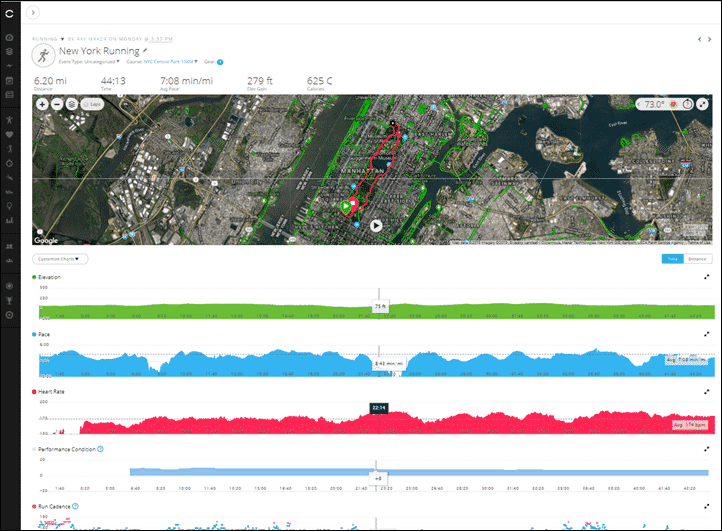Click the 6.20 mi distance value
The height and width of the screenshot is (531, 722).
coord(50,81)
